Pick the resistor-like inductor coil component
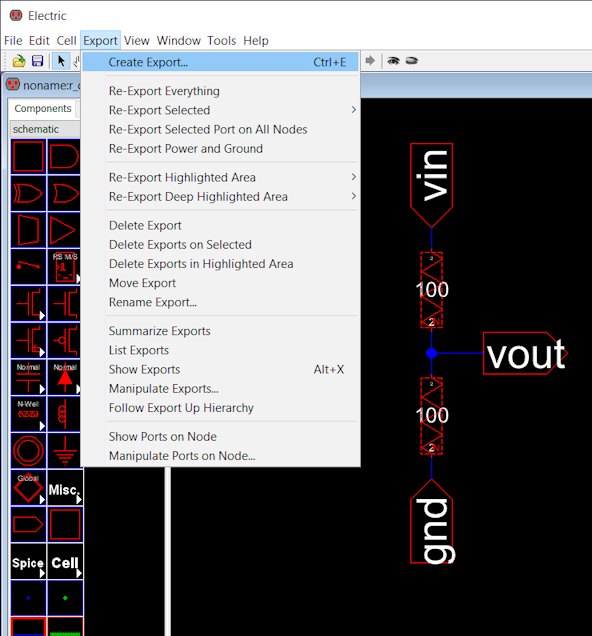 (65, 414)
